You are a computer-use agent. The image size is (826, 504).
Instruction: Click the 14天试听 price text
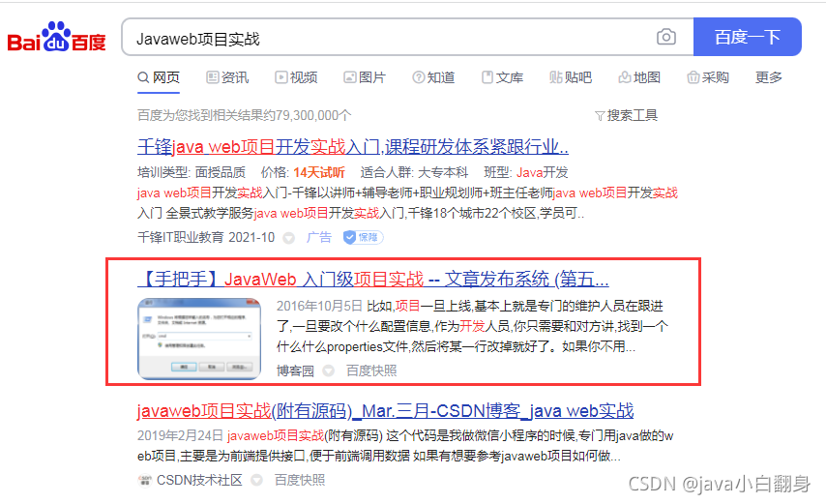[319, 172]
